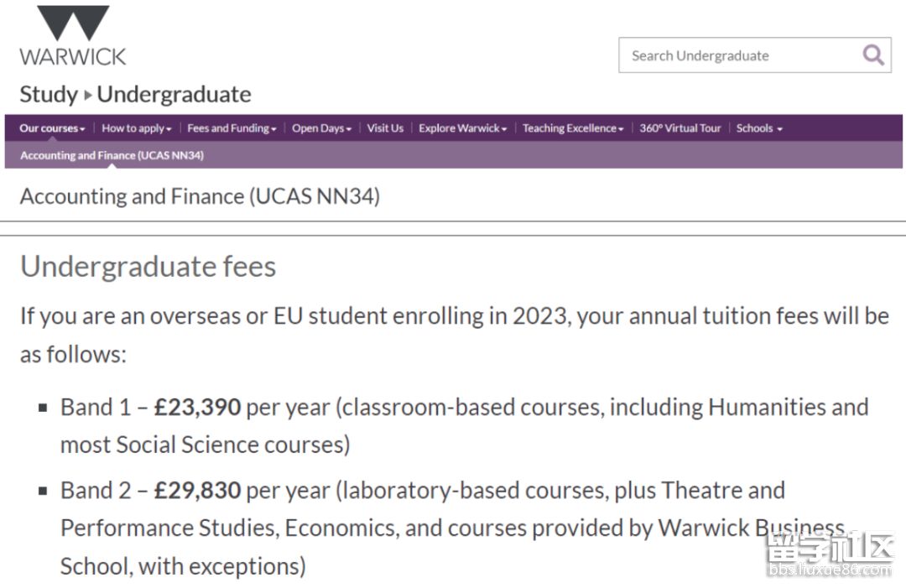The image size is (906, 588).
Task: Click the Undergraduate breadcrumb heading
Action: pos(174,94)
